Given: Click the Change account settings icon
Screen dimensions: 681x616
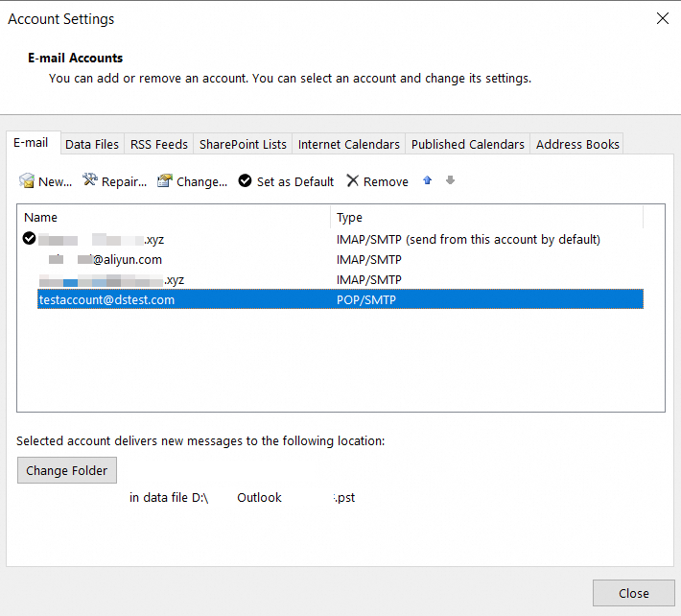Looking at the screenshot, I should pos(165,180).
